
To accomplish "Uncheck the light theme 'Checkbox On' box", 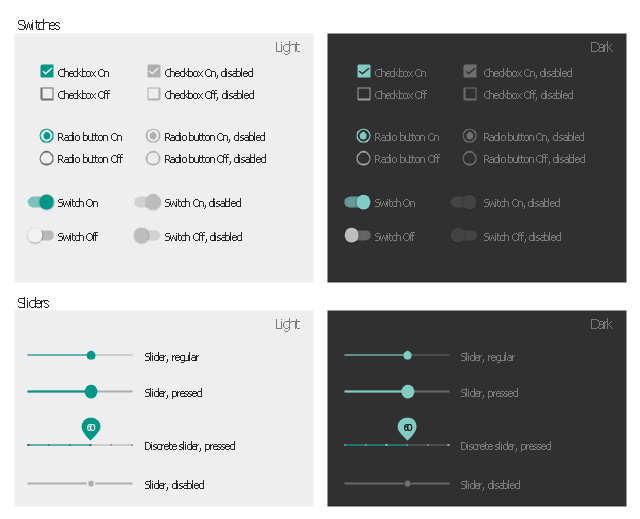I will [47, 72].
